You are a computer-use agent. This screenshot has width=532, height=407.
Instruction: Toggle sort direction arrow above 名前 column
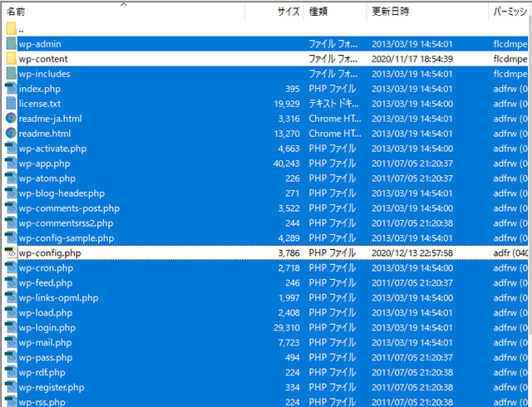click(124, 4)
